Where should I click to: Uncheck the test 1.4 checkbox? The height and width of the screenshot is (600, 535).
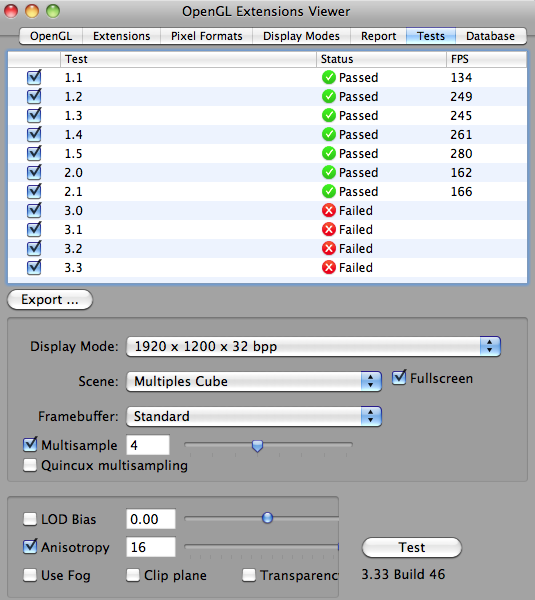[x=34, y=134]
